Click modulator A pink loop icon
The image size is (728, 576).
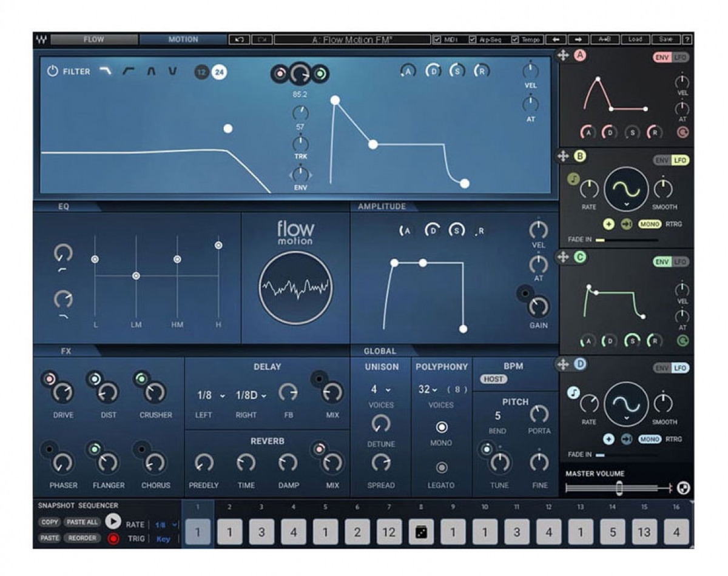point(682,132)
